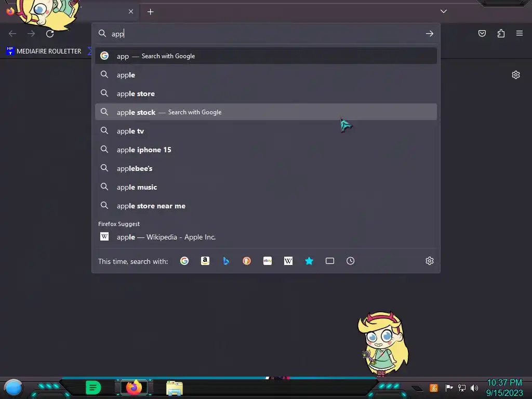Go forward one page
The height and width of the screenshot is (399, 532).
coord(31,34)
